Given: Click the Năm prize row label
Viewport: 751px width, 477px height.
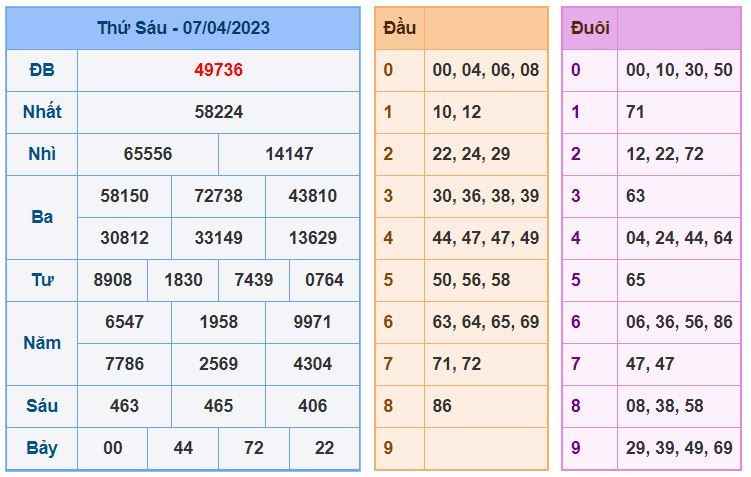Looking at the screenshot, I should pos(42,343).
